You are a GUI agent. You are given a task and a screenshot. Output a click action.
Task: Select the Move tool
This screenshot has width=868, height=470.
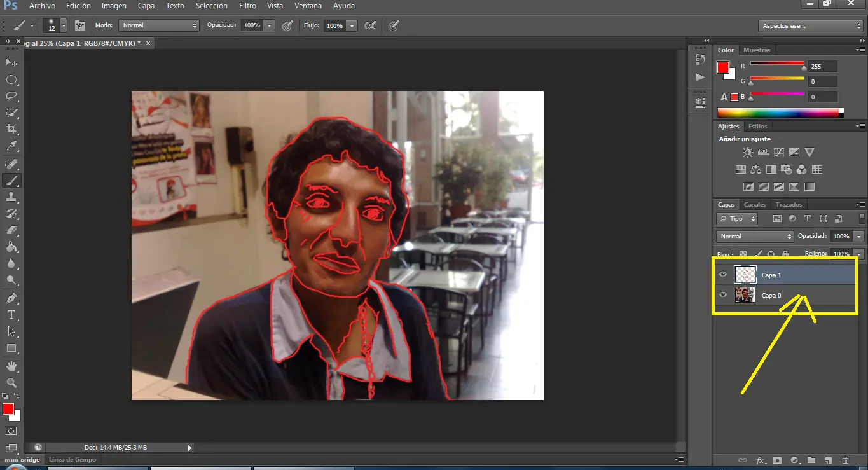point(11,62)
